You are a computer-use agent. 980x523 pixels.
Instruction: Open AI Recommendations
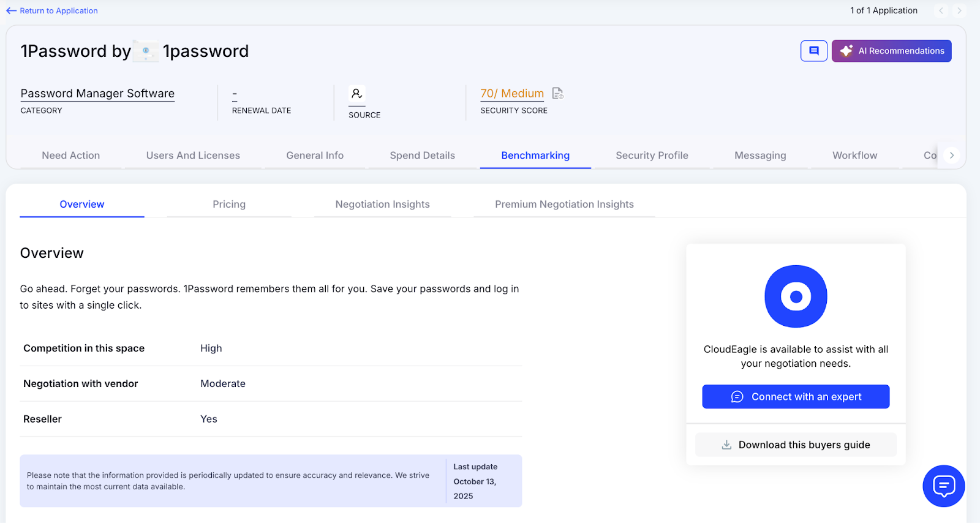[891, 51]
